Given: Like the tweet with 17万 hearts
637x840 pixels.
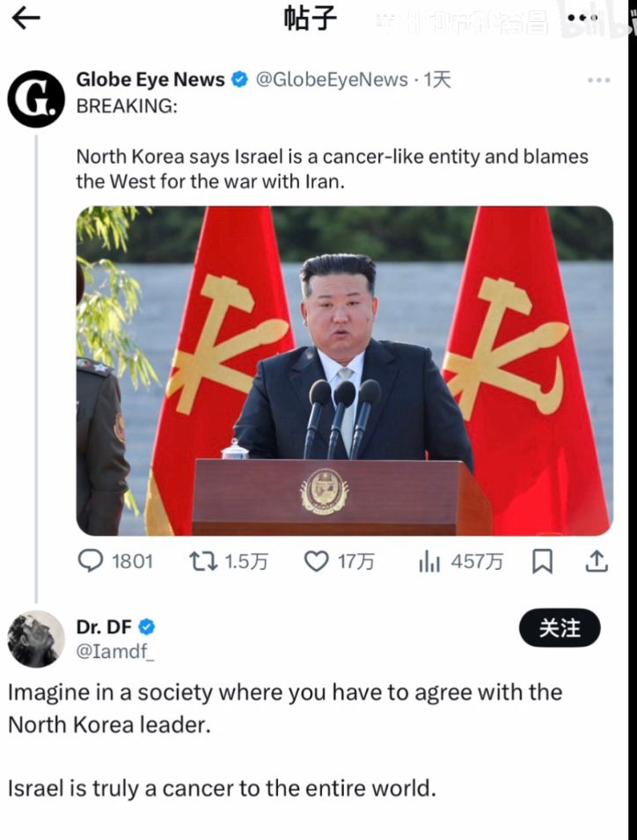Looking at the screenshot, I should coord(316,561).
